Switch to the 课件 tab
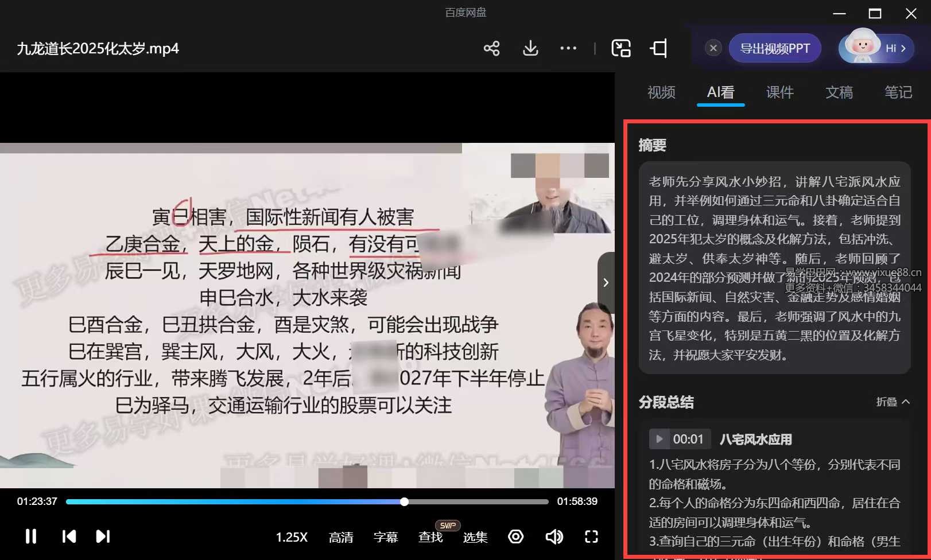Image resolution: width=931 pixels, height=560 pixels. [x=779, y=92]
